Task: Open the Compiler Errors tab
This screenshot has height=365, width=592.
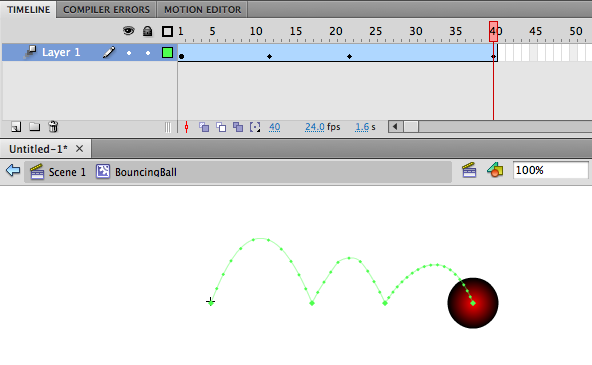Action: (x=106, y=9)
